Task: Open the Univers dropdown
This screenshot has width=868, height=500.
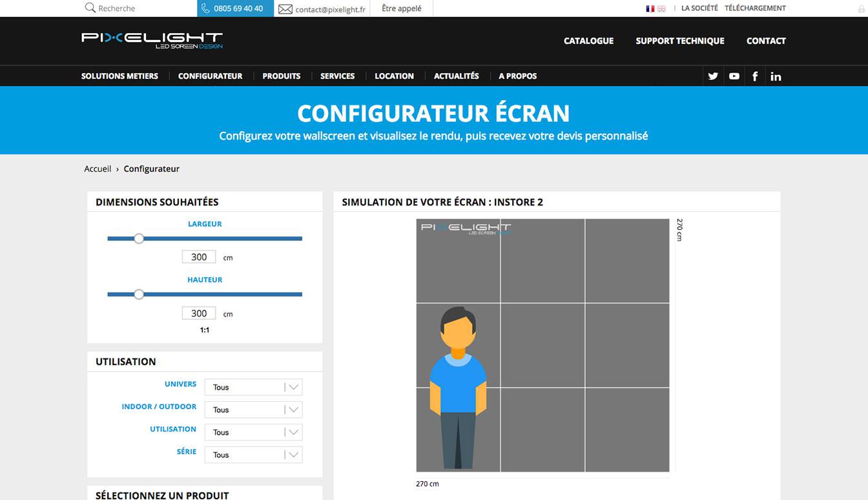Action: pyautogui.click(x=253, y=387)
